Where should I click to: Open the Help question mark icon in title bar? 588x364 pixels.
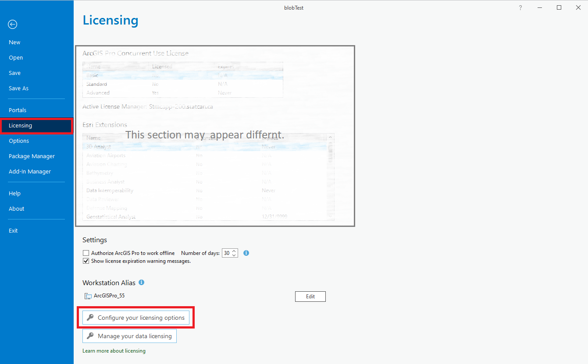(520, 8)
